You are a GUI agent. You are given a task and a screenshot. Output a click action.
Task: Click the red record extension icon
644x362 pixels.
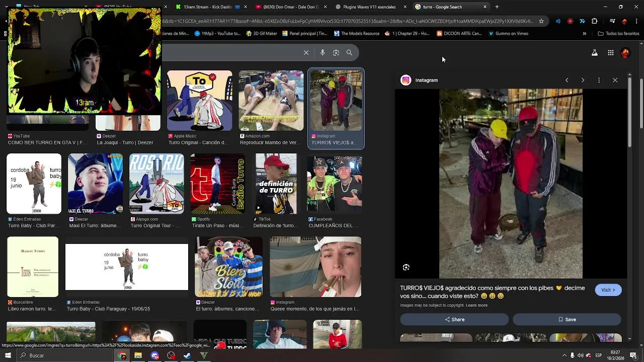pyautogui.click(x=570, y=21)
